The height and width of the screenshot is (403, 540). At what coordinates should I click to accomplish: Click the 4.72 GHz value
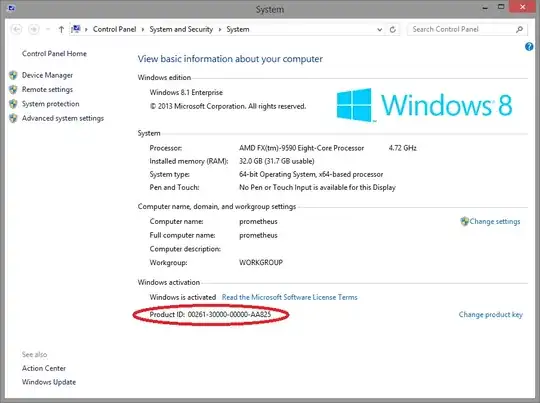[403, 148]
